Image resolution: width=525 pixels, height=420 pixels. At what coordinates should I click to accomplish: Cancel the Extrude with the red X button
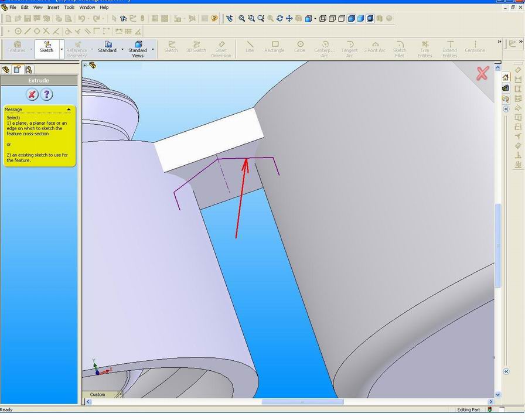click(x=32, y=94)
